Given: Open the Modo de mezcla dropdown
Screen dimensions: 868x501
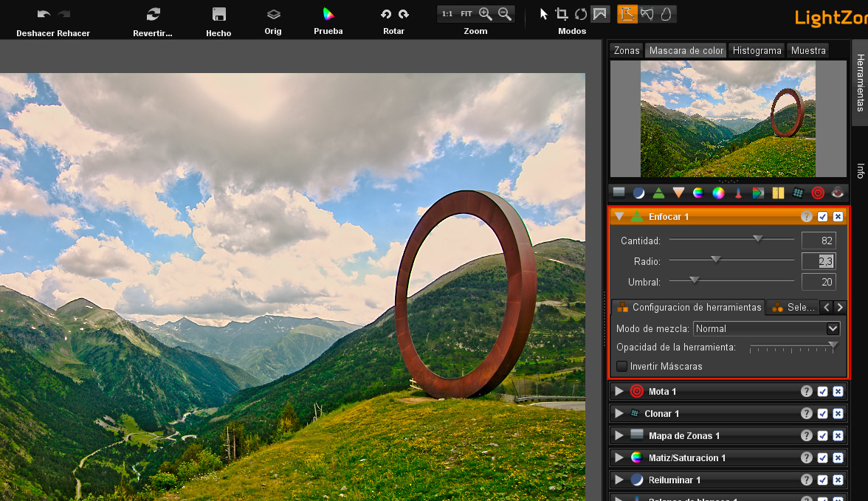Looking at the screenshot, I should pos(766,328).
